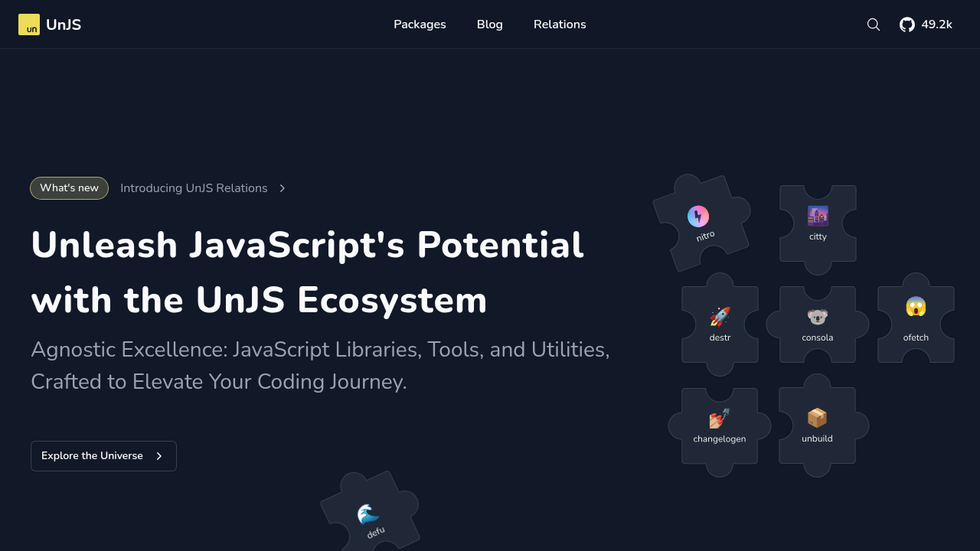Click chevron next to Introducing UnJS Relations

(282, 188)
